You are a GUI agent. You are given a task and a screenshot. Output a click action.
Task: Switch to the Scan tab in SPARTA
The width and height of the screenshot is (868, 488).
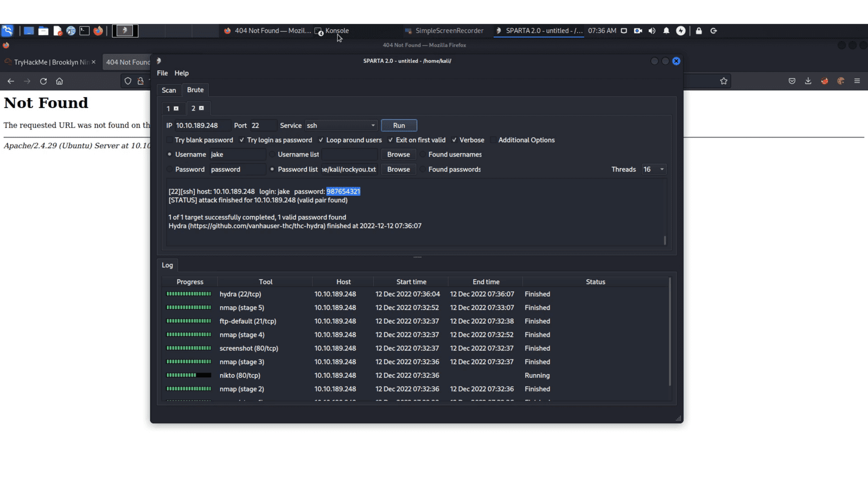[x=169, y=91]
